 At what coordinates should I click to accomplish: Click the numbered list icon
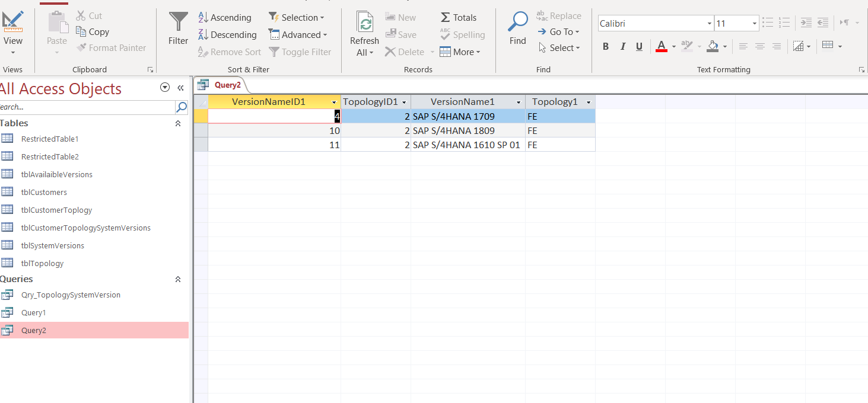pyautogui.click(x=784, y=23)
